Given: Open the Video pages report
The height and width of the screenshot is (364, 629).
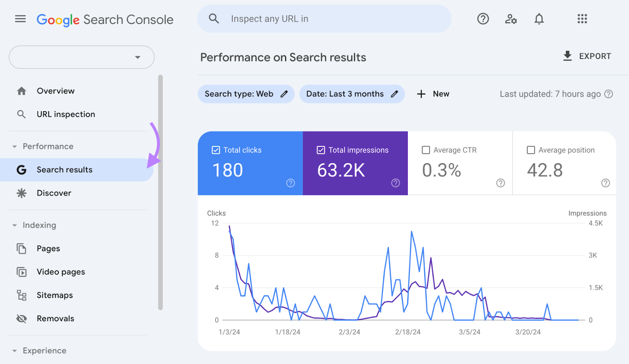Looking at the screenshot, I should tap(61, 272).
